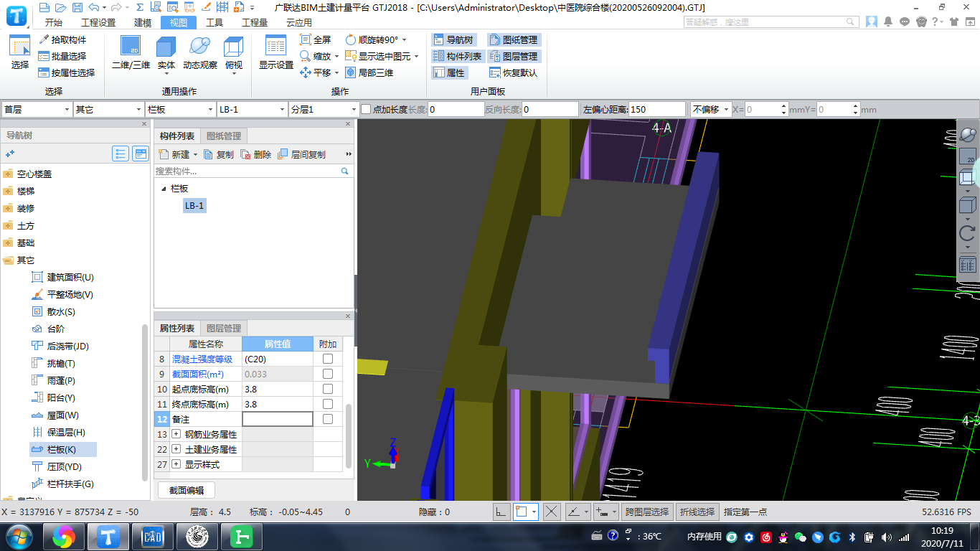The image size is (980, 551).
Task: Open the 开始 ribbon tab
Action: coord(54,22)
